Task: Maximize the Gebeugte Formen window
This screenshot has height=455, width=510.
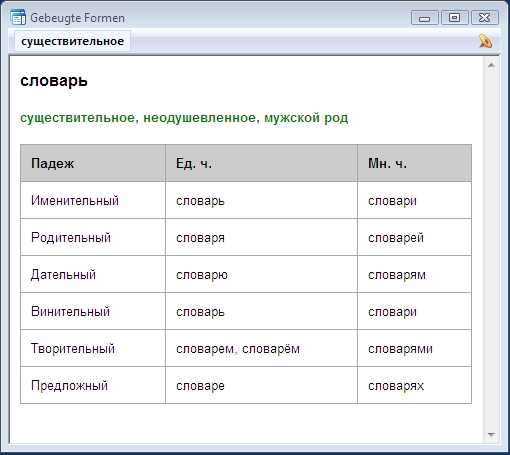Action: tap(454, 18)
